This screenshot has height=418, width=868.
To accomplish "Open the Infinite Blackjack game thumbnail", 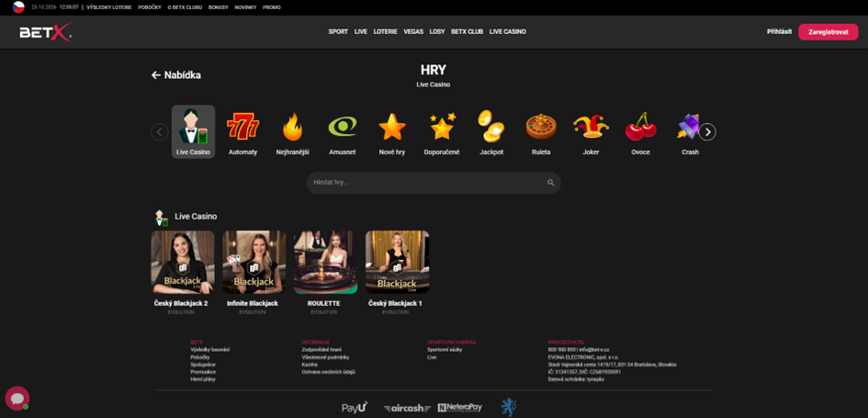I will 254,263.
